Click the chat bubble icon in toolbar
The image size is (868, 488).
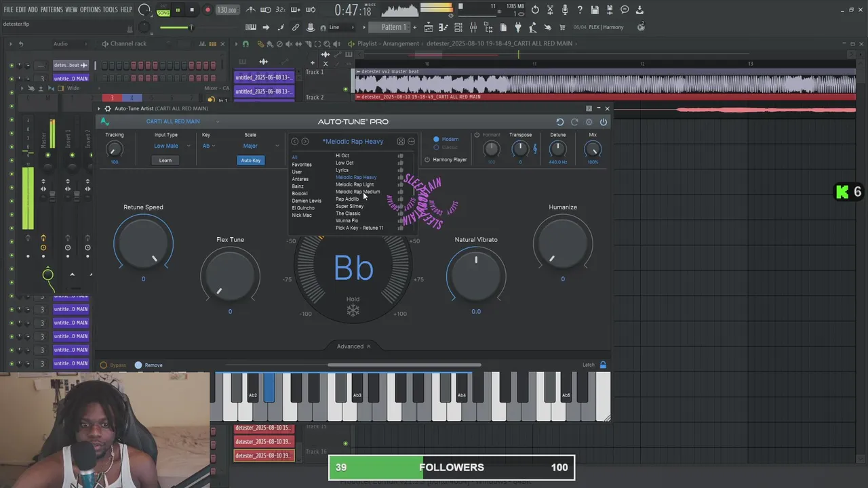(x=625, y=10)
